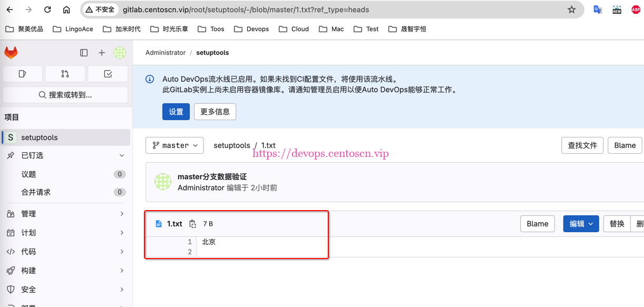This screenshot has width=644, height=307.
Task: Open the merge requests shortcut icon
Action: coord(65,74)
